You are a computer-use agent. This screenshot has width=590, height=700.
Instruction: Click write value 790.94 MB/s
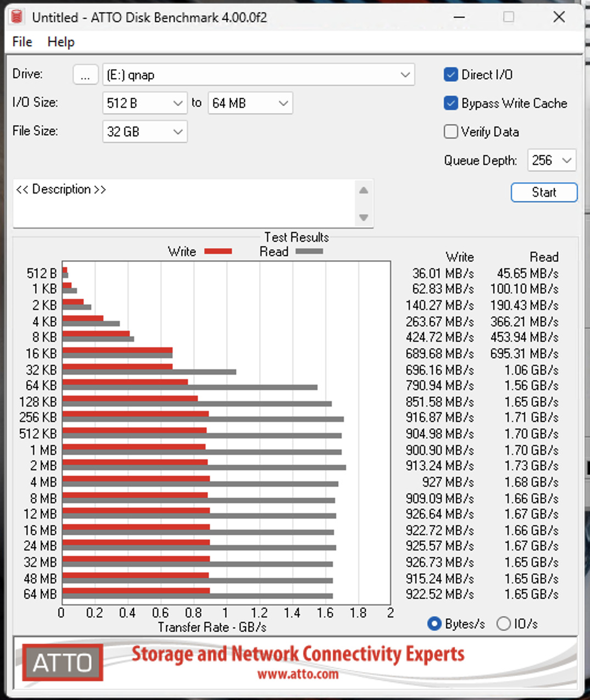439,385
